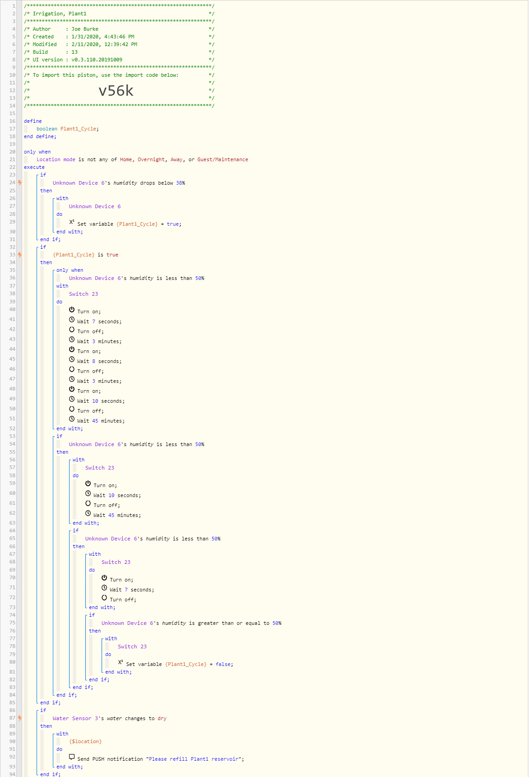532x777 pixels.
Task: Click Switch 23 device on line 38
Action: click(84, 294)
